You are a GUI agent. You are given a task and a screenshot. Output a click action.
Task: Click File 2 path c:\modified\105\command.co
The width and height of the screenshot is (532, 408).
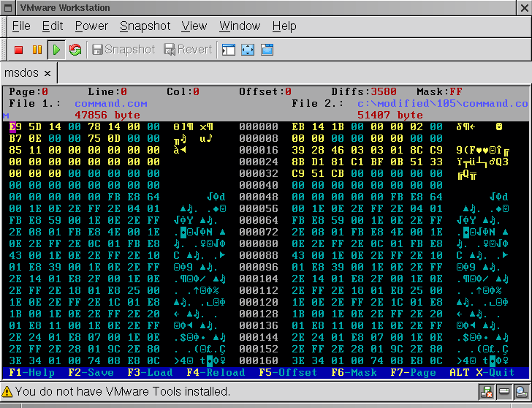click(442, 104)
